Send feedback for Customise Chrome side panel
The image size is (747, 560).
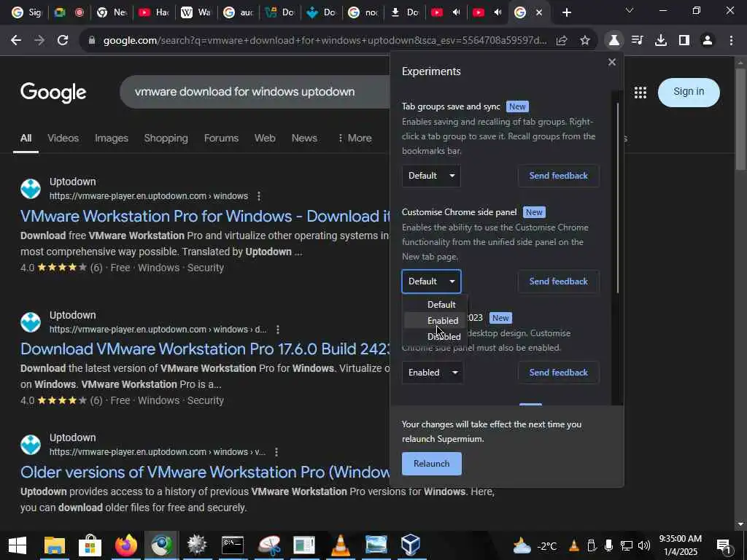(x=558, y=281)
